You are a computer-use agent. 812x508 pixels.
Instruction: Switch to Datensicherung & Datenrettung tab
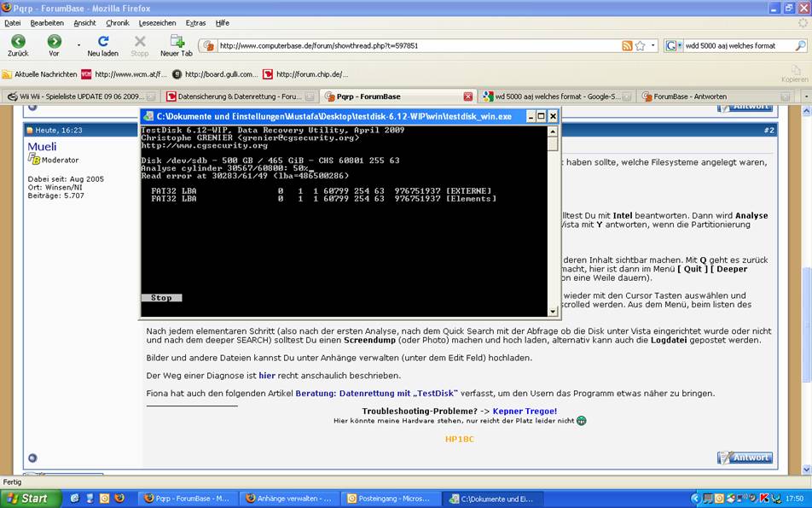(240, 96)
